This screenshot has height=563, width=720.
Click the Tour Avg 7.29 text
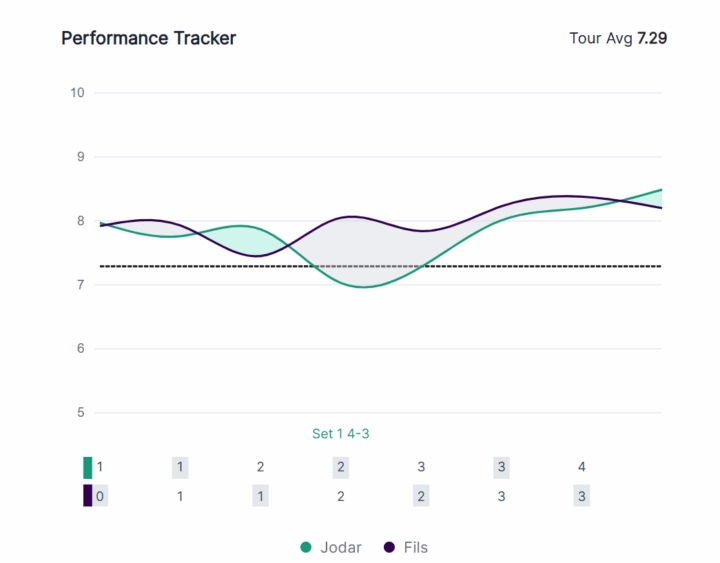(x=618, y=39)
